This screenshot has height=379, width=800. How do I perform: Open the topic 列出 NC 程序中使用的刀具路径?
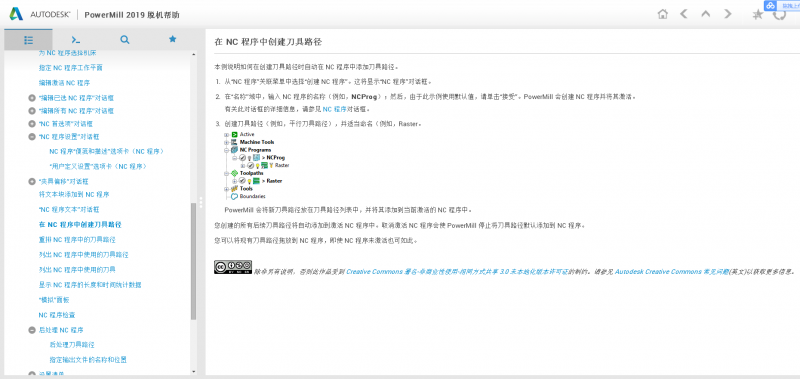click(83, 255)
